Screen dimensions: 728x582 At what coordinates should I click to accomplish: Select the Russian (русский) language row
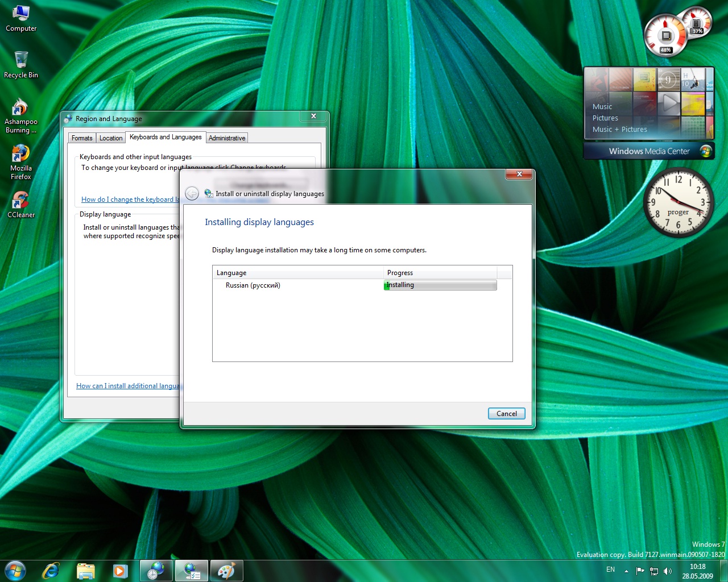(x=362, y=285)
